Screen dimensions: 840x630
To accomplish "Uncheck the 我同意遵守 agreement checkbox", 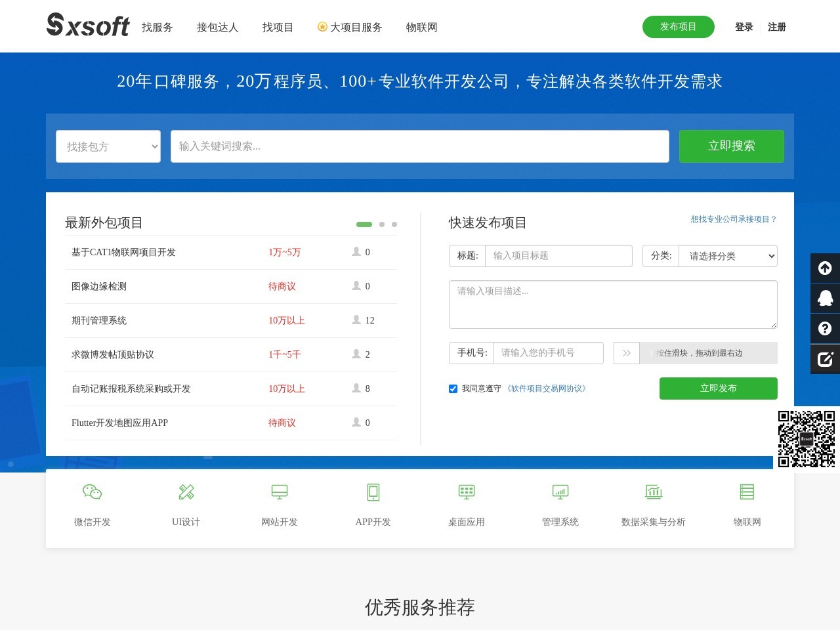I will click(453, 388).
